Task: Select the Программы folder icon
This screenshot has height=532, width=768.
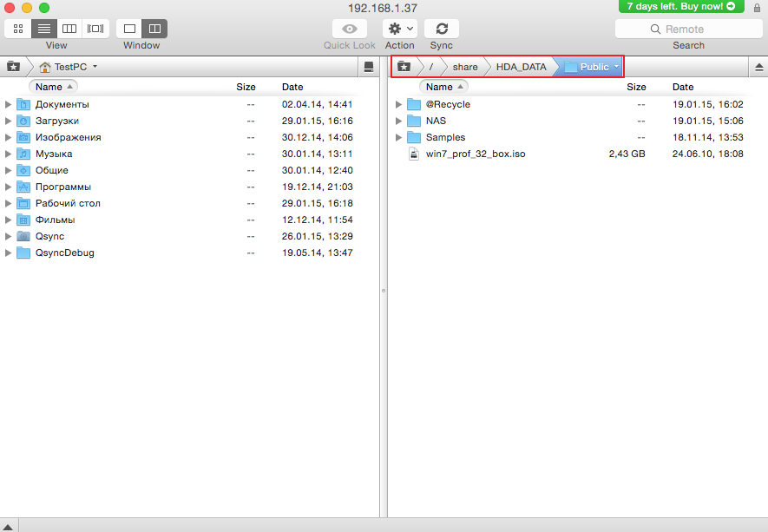Action: (23, 187)
